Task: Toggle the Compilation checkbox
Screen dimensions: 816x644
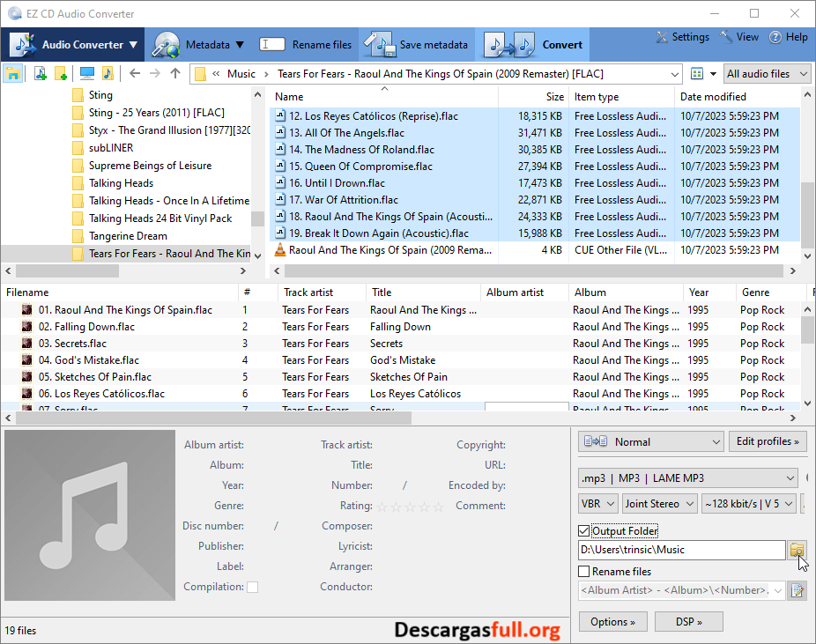Action: [x=253, y=586]
